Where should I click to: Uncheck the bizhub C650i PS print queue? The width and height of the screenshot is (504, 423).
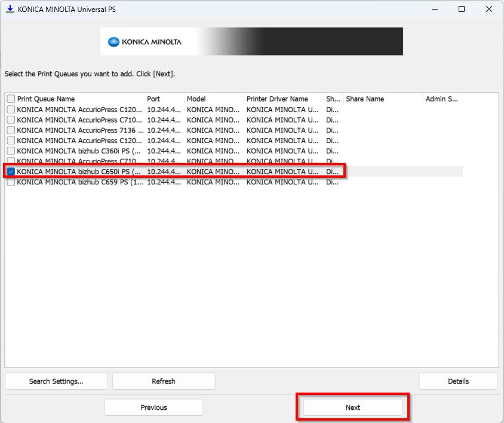point(11,172)
